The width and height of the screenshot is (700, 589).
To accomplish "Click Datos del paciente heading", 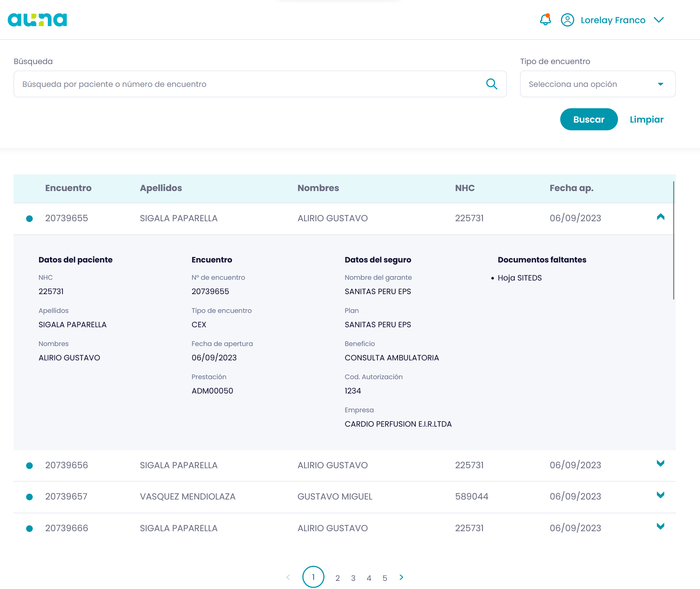I will pyautogui.click(x=75, y=260).
